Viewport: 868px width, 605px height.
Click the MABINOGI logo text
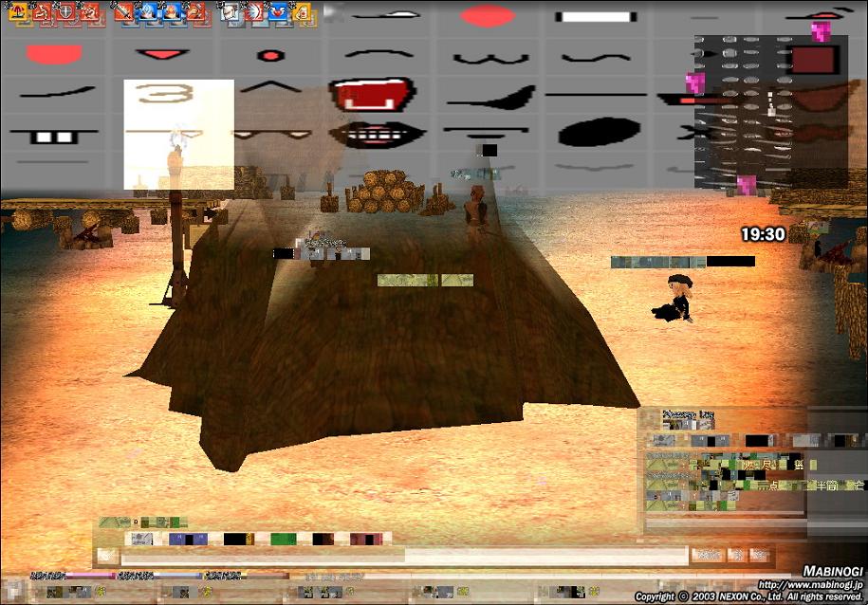tap(832, 571)
